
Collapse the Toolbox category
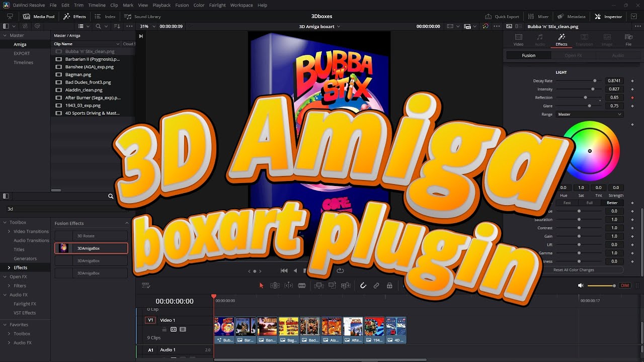(5, 222)
